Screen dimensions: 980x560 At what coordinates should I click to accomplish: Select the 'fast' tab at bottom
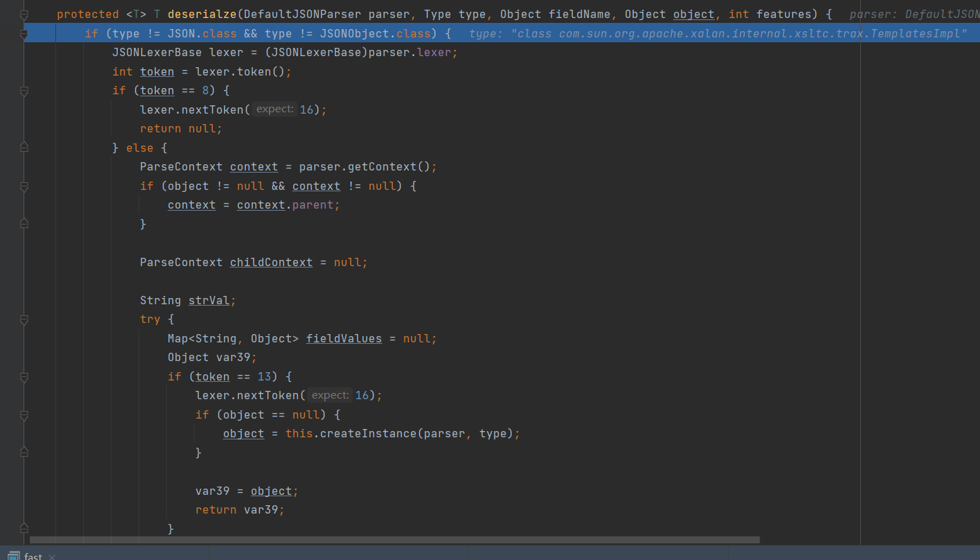click(x=33, y=557)
